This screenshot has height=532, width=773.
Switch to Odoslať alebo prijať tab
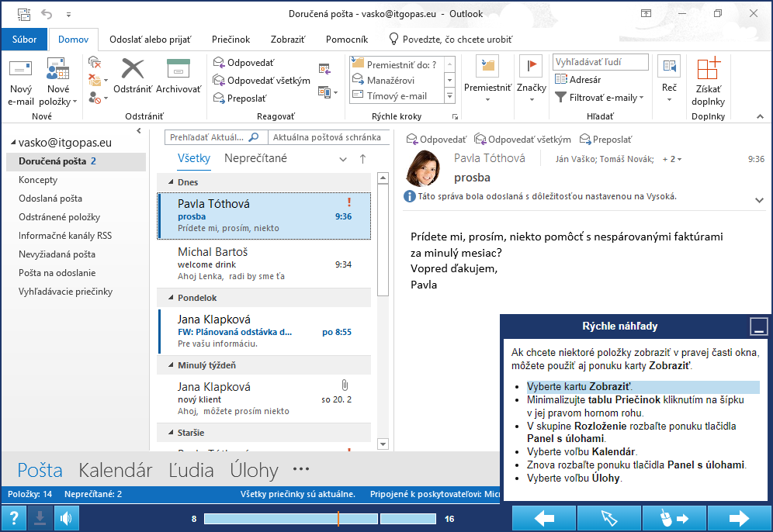[150, 40]
